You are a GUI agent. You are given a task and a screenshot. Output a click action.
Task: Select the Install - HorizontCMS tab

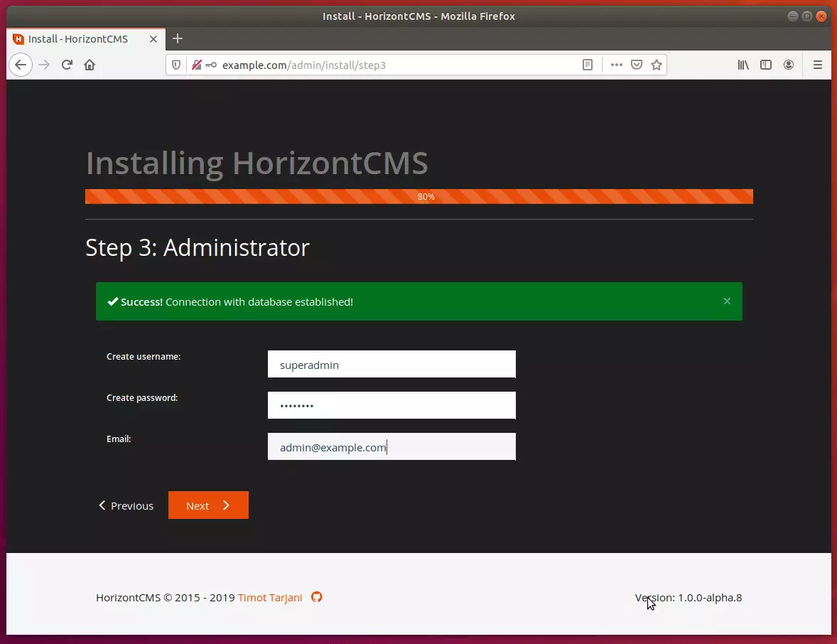coord(85,39)
